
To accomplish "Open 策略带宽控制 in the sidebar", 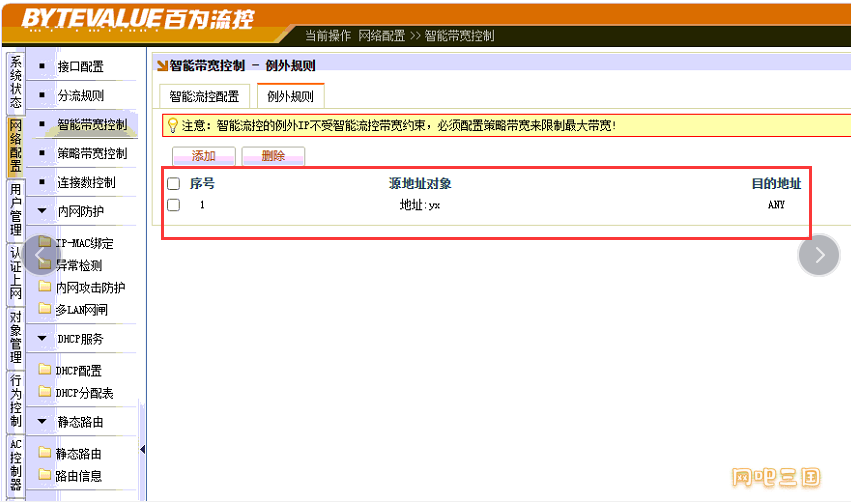I will pos(92,154).
